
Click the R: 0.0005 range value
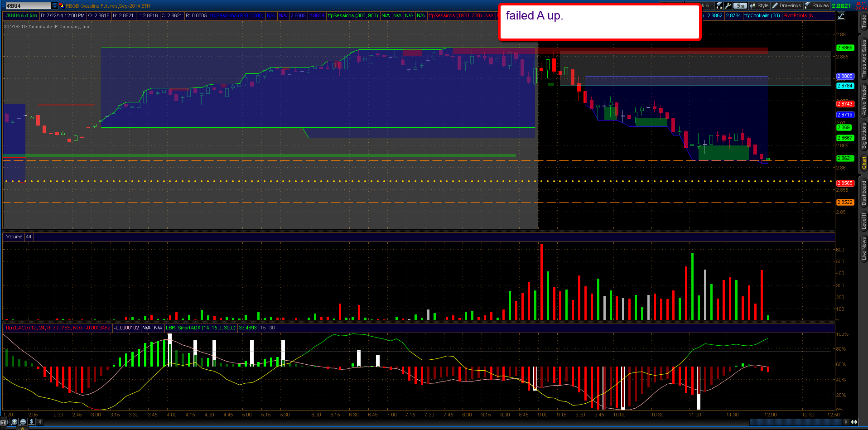[196, 15]
